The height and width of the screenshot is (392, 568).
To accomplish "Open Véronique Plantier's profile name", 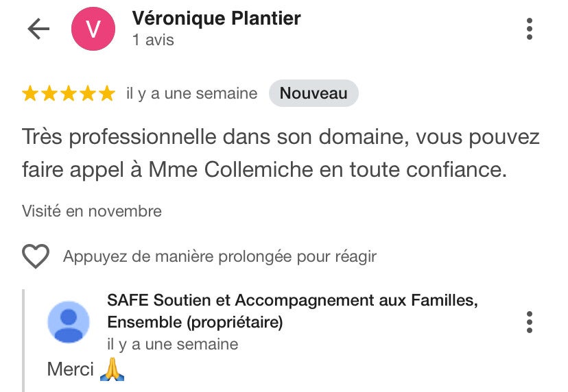I will [216, 19].
